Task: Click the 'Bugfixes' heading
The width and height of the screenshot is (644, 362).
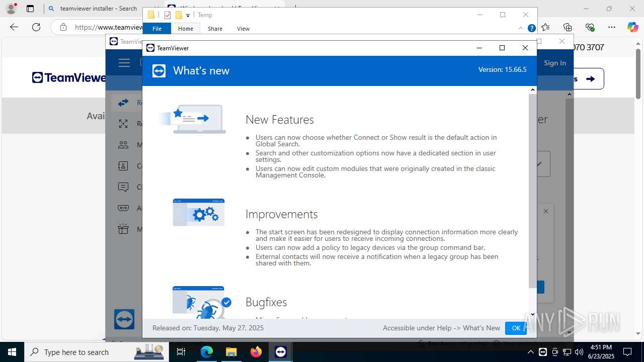Action: (x=266, y=302)
